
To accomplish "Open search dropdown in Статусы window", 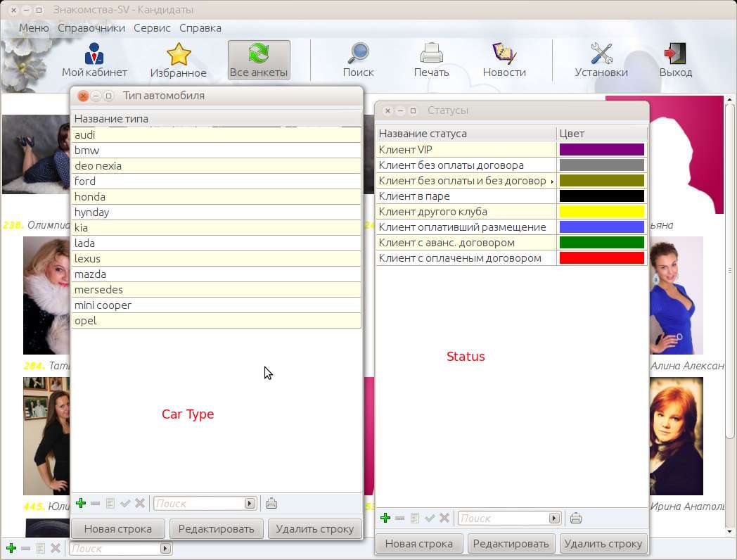I will point(554,518).
